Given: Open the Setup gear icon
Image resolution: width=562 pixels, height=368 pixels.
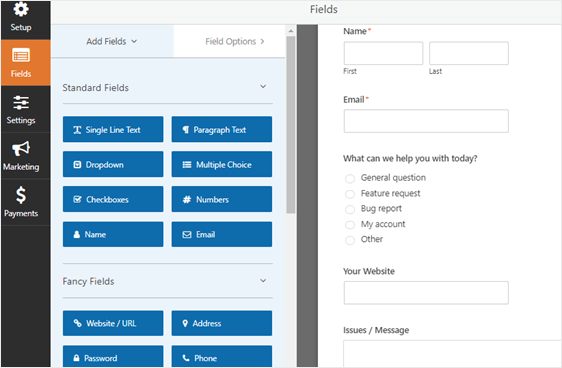Looking at the screenshot, I should click(x=21, y=9).
